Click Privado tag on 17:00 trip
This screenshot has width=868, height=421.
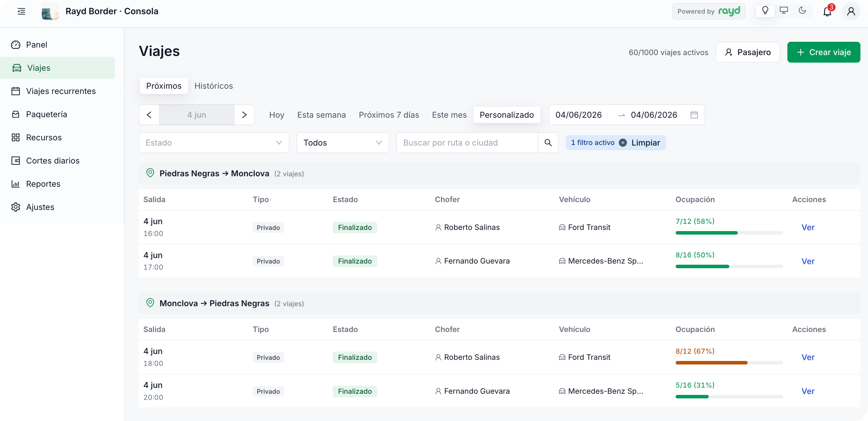(x=268, y=261)
